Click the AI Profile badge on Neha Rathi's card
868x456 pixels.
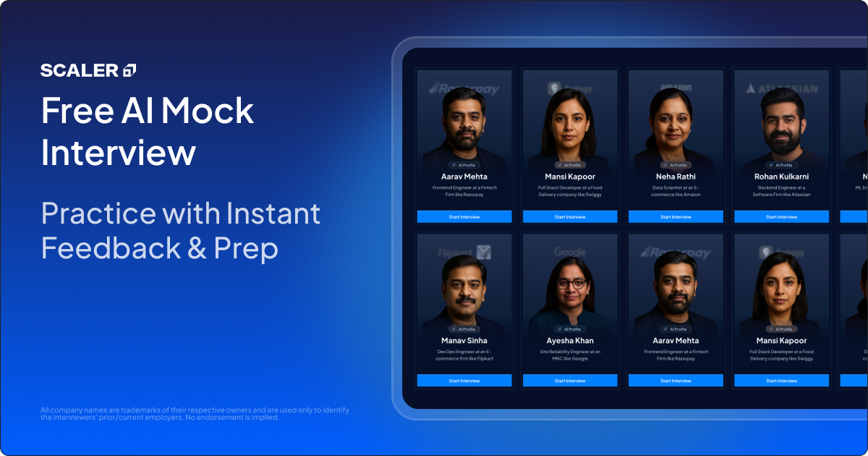click(x=675, y=165)
